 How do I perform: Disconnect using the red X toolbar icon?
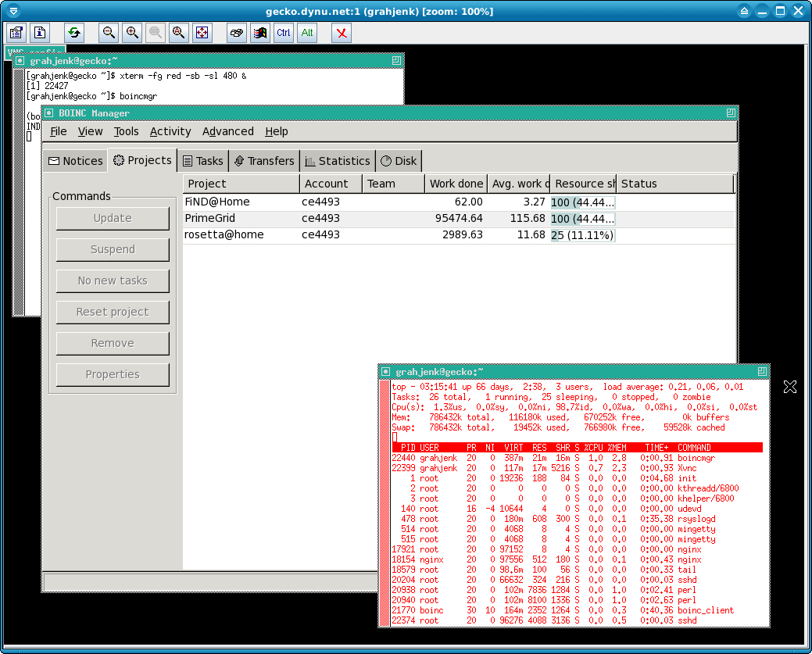pyautogui.click(x=342, y=33)
